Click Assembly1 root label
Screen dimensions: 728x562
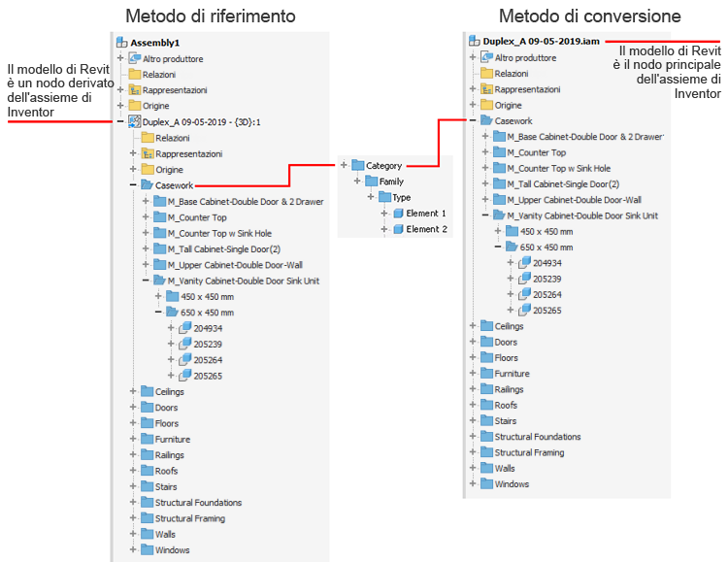point(154,43)
